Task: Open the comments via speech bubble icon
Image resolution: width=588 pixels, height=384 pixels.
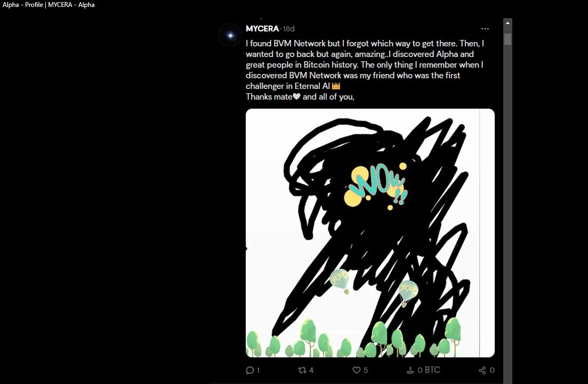Action: (x=249, y=370)
